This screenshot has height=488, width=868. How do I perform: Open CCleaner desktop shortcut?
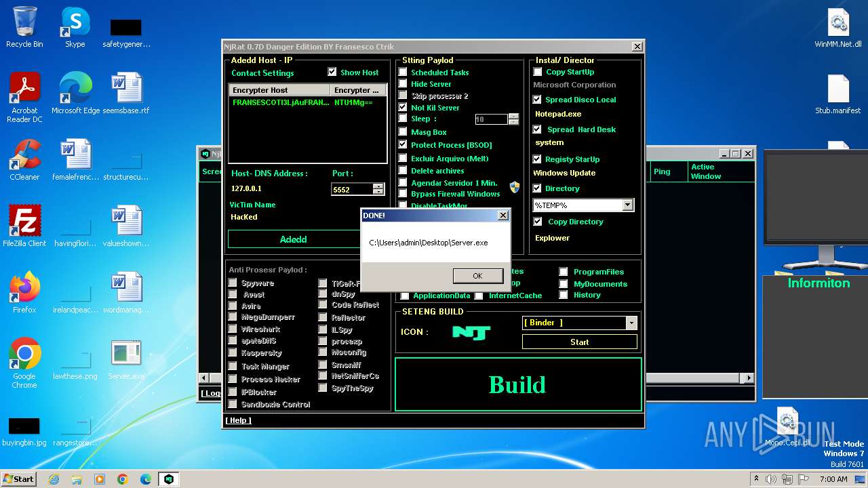click(24, 159)
